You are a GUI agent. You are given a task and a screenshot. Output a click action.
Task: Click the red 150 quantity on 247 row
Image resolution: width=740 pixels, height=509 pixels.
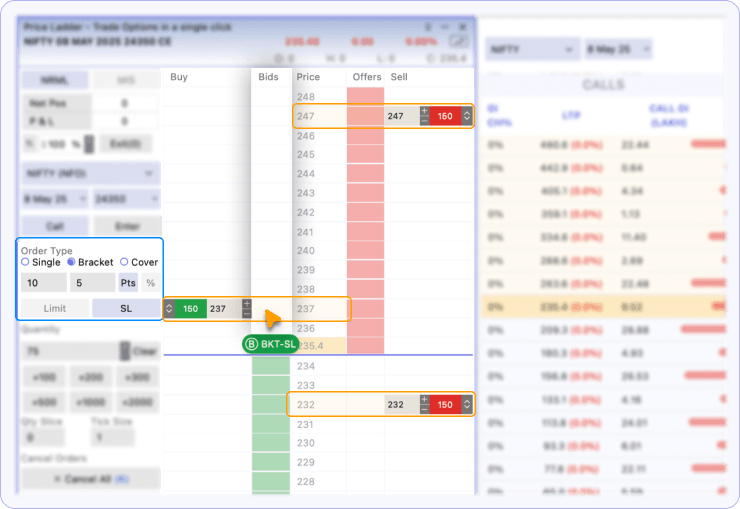click(445, 116)
